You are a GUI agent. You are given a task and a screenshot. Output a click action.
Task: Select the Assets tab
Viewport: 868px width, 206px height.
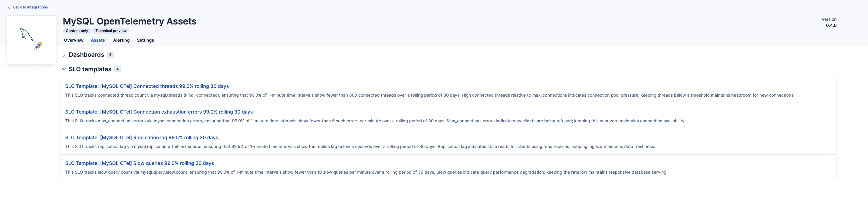98,40
